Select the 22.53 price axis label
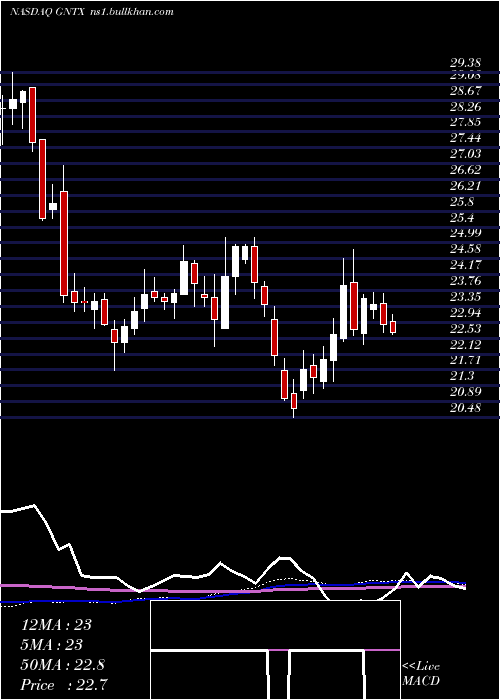This screenshot has height=700, width=500. pyautogui.click(x=465, y=329)
